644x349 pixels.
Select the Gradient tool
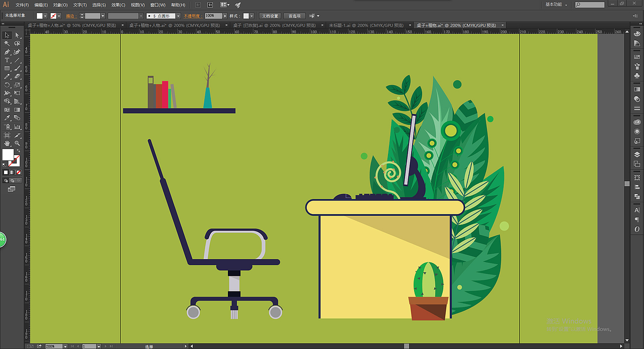pyautogui.click(x=17, y=109)
